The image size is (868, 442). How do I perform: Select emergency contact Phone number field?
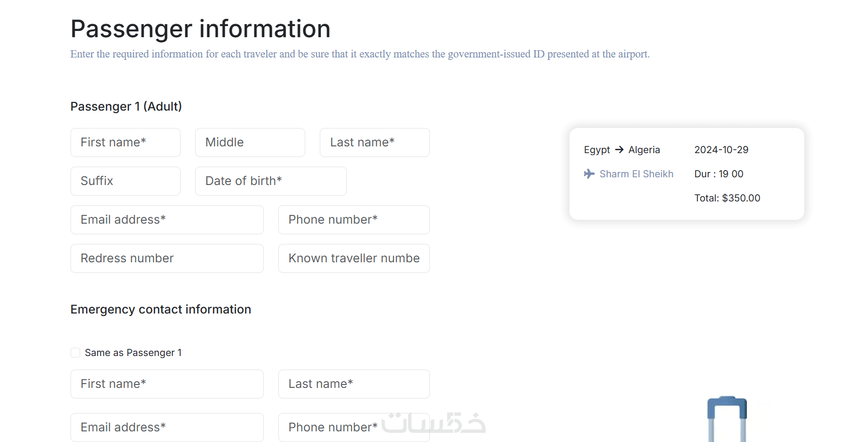coord(354,428)
